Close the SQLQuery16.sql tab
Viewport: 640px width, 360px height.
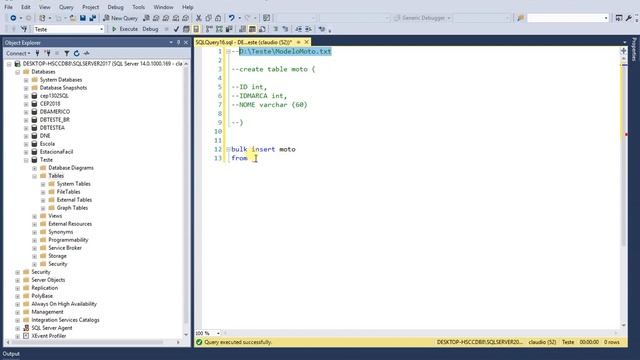[x=307, y=42]
